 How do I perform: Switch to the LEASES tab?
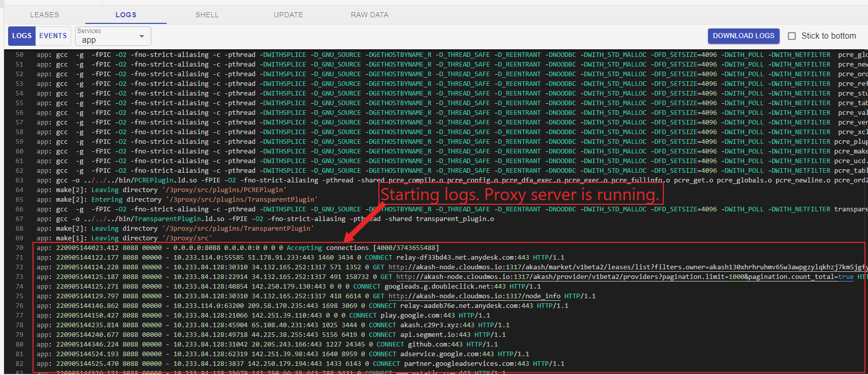[45, 15]
